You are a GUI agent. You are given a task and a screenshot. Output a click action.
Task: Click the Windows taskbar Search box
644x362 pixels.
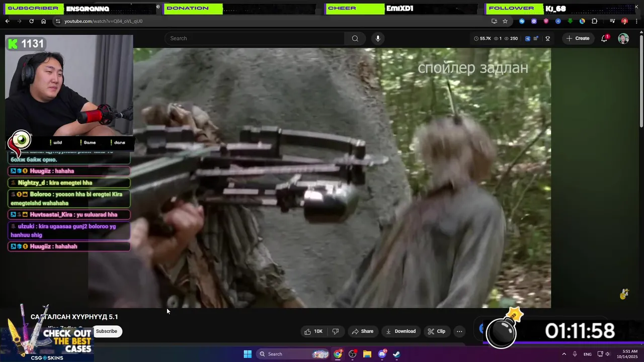coord(294,354)
